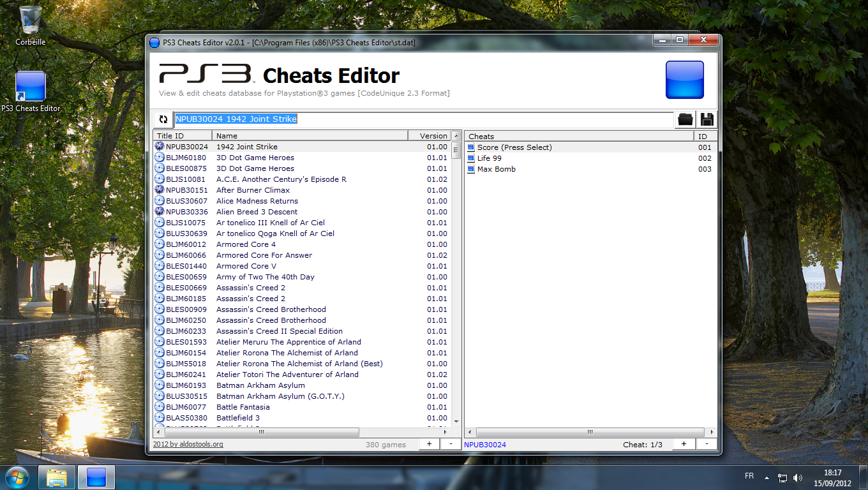Screen dimensions: 868x490
Task: Open database with the folder icon
Action: pyautogui.click(x=685, y=119)
